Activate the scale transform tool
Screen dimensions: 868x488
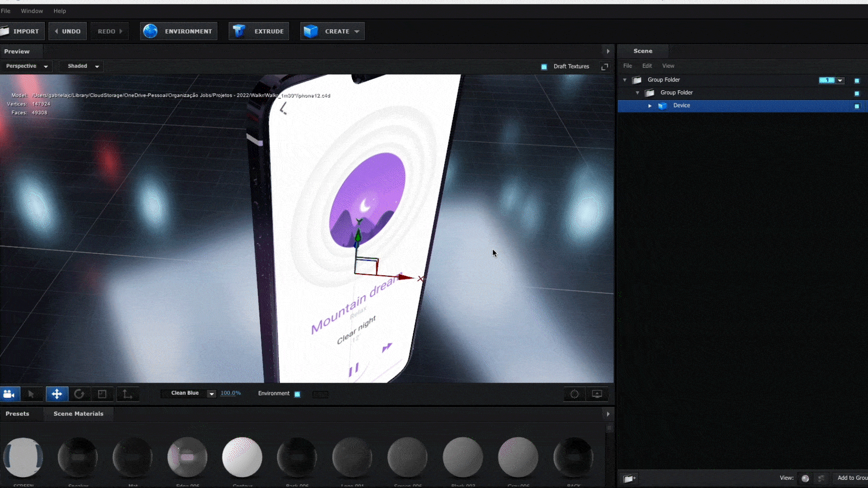coord(102,394)
